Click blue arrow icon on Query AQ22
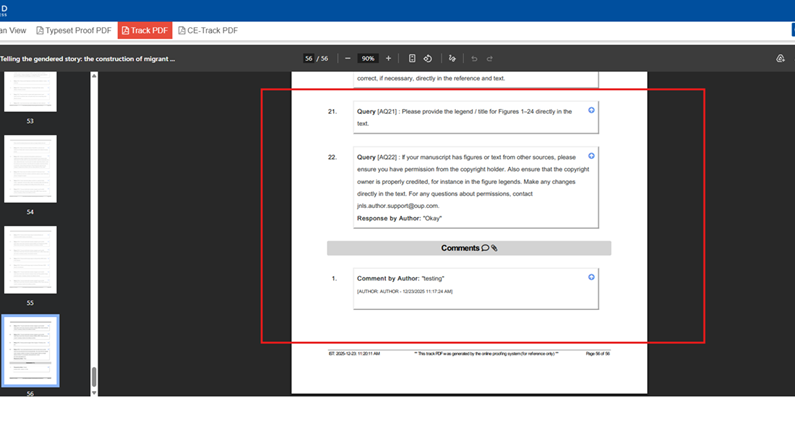The width and height of the screenshot is (795, 422). (592, 156)
